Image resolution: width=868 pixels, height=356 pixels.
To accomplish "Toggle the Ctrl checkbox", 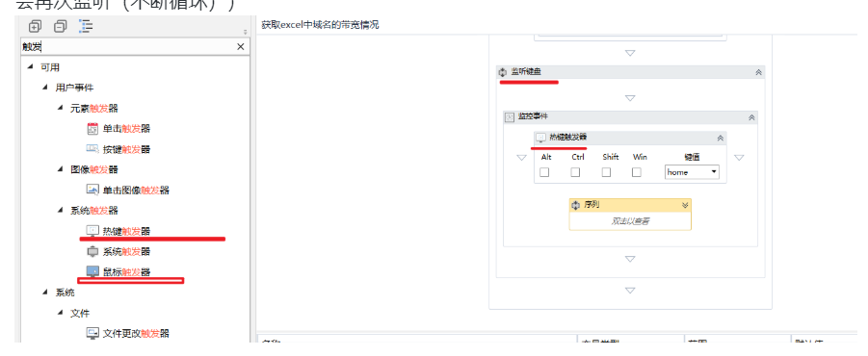I will pyautogui.click(x=575, y=172).
